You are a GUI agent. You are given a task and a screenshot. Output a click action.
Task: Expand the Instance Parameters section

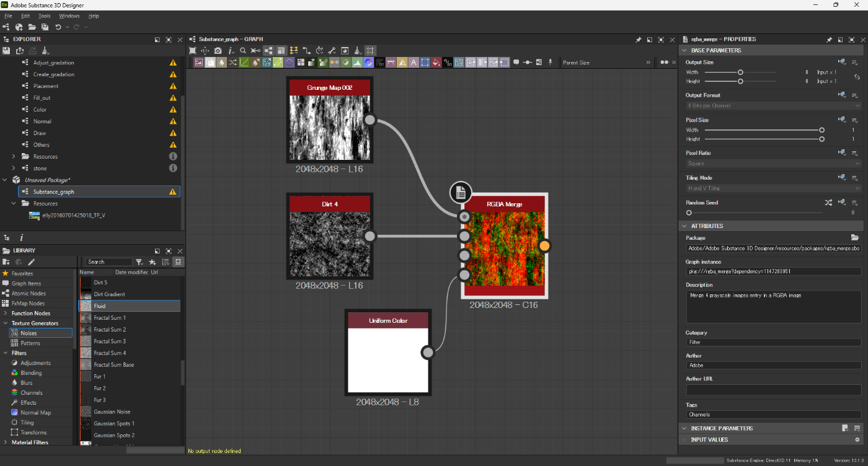pos(684,428)
